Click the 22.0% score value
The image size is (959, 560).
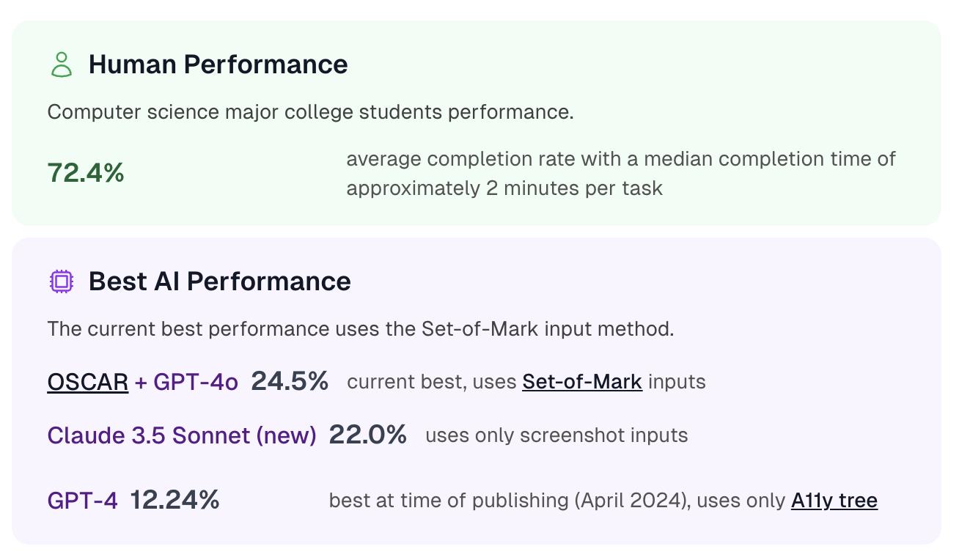pos(367,435)
